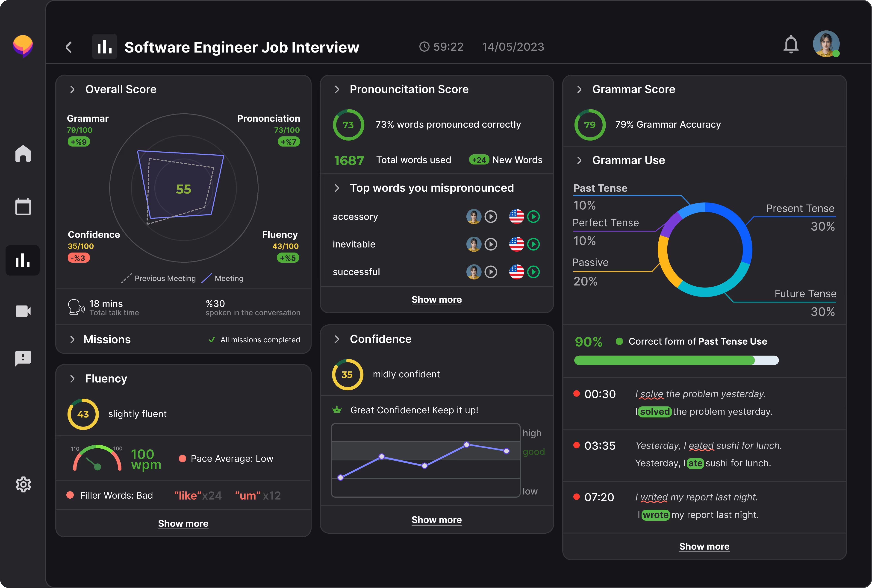The height and width of the screenshot is (588, 872).
Task: Open the feedback chat icon in sidebar
Action: pyautogui.click(x=23, y=359)
